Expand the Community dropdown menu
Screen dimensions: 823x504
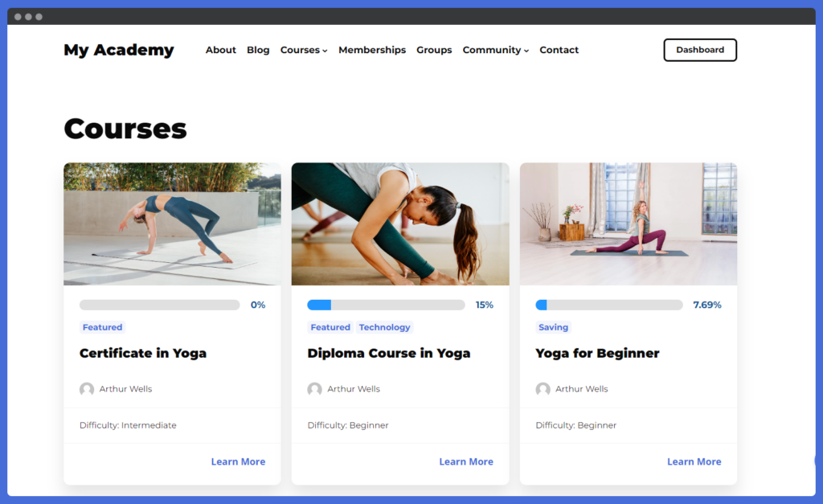coord(495,50)
